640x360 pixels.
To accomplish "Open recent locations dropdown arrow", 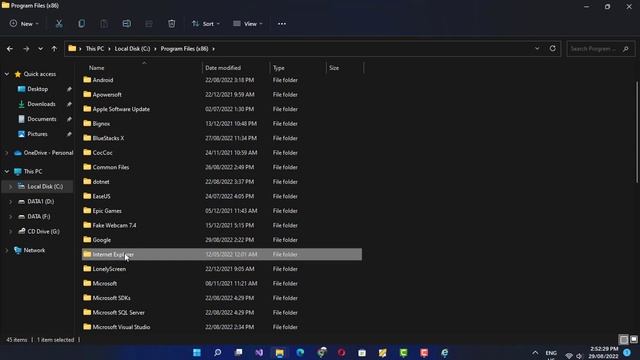I will 40,49.
